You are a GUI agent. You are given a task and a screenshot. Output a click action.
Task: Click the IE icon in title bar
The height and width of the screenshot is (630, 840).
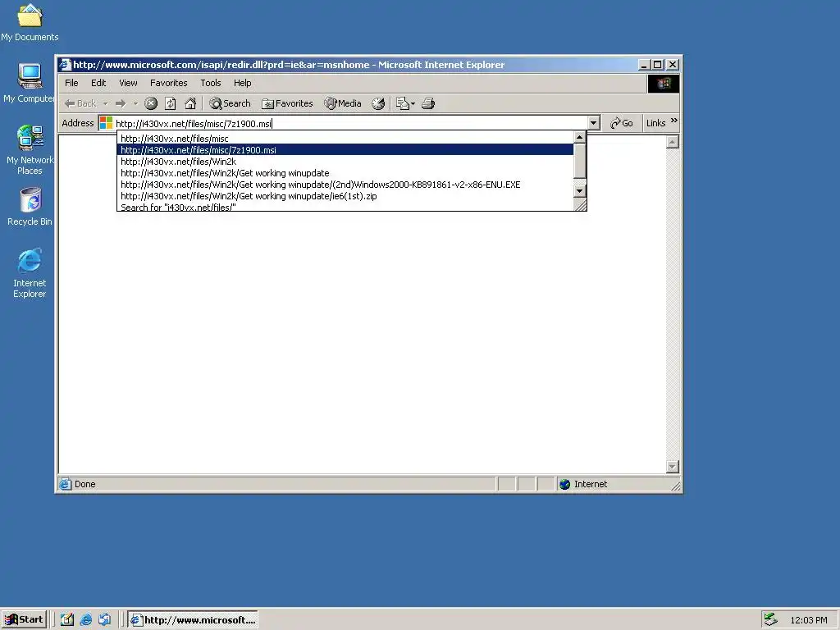(x=65, y=65)
